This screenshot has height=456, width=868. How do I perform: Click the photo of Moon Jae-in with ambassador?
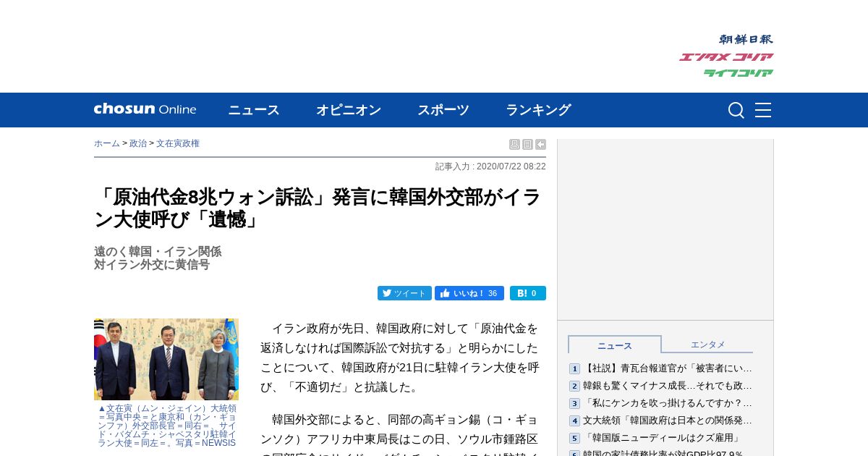166,359
